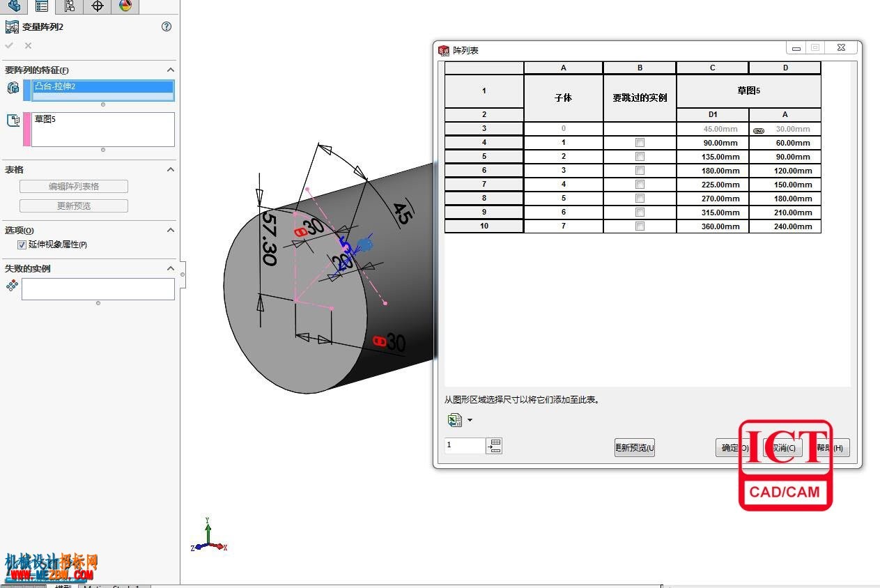Open the DimXpertManager crosshair tab
Image resolution: width=880 pixels, height=588 pixels.
pyautogui.click(x=98, y=6)
